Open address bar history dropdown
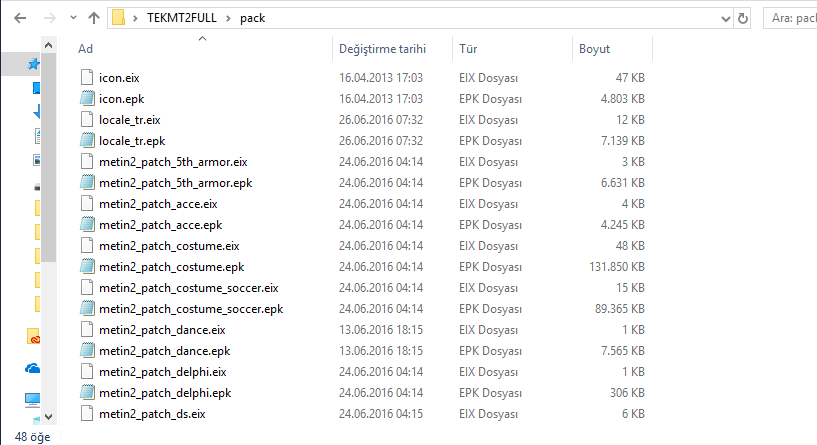The height and width of the screenshot is (445, 817). click(725, 19)
